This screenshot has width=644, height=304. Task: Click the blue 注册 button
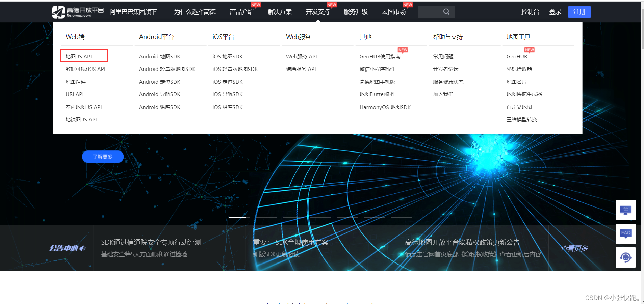click(x=579, y=12)
